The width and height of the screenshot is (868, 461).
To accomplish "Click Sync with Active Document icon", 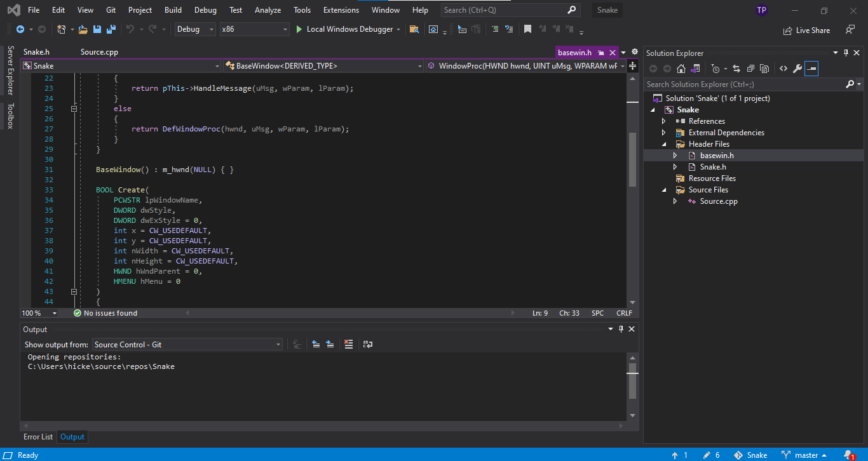I will coord(736,69).
